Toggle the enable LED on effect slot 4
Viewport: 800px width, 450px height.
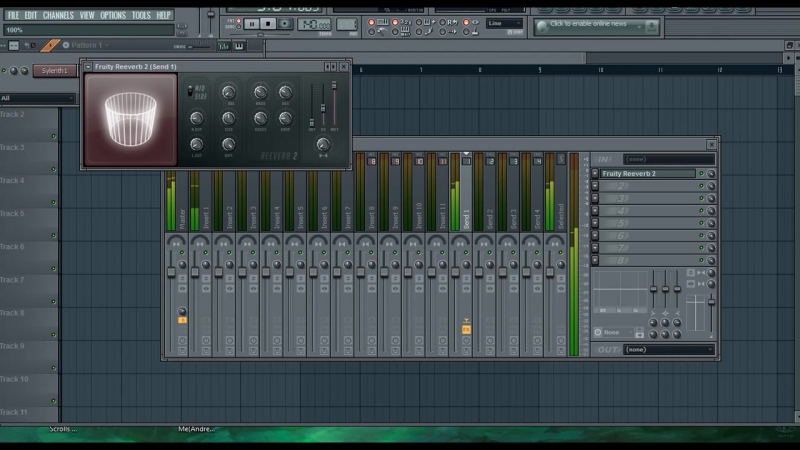702,211
